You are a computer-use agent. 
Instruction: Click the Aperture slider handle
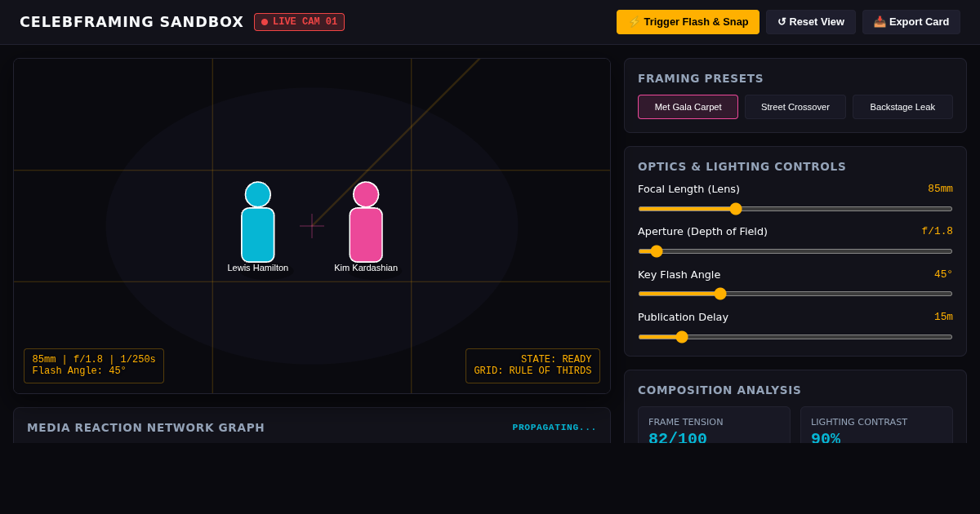pos(657,251)
